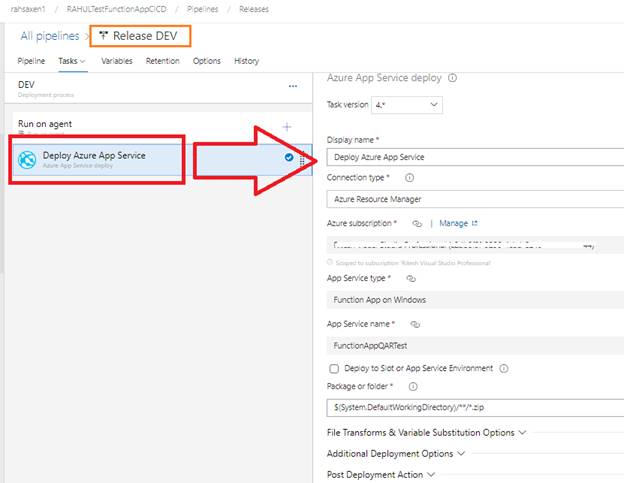Expand Additional Deployment Options section
624x483 pixels.
(x=396, y=454)
